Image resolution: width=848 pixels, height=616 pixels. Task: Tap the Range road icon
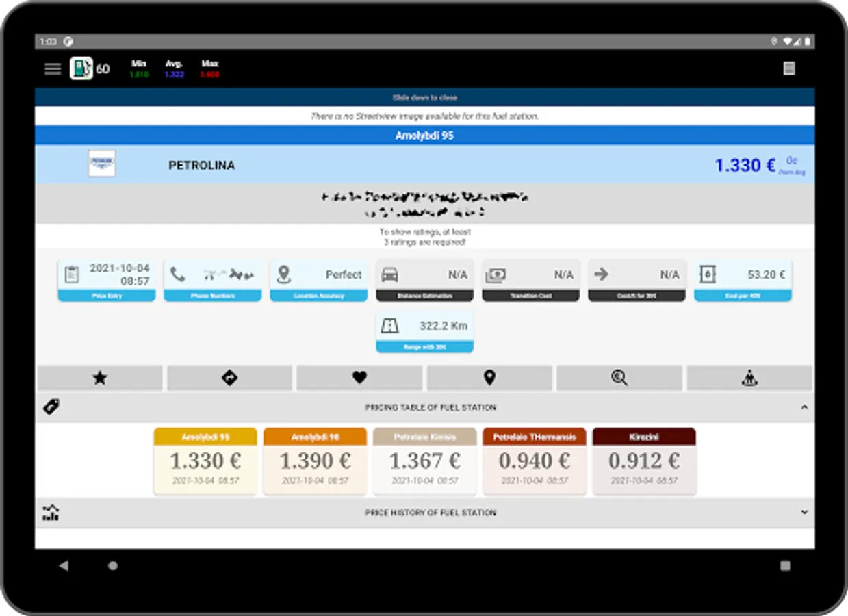point(389,326)
